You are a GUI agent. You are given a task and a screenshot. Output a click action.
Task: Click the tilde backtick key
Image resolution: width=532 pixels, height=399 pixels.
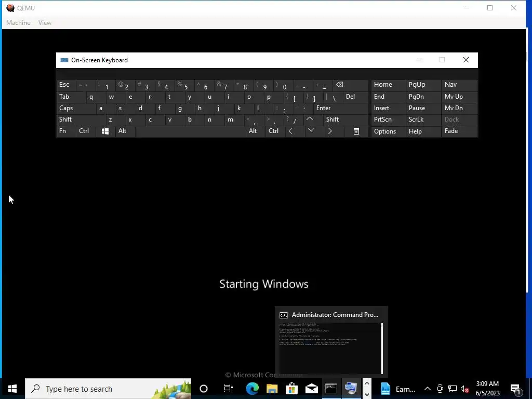(86, 85)
